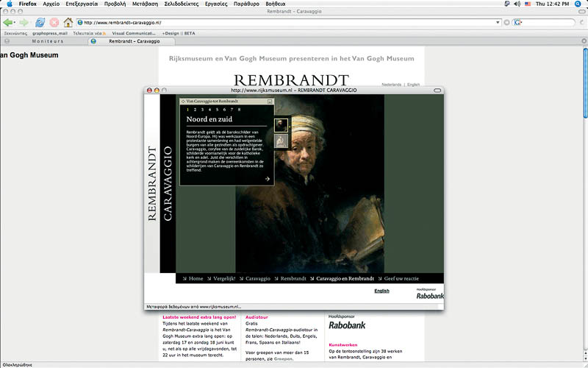The height and width of the screenshot is (368, 588).
Task: Select the Rembrandt self-portrait thumbnail
Action: pos(281,125)
